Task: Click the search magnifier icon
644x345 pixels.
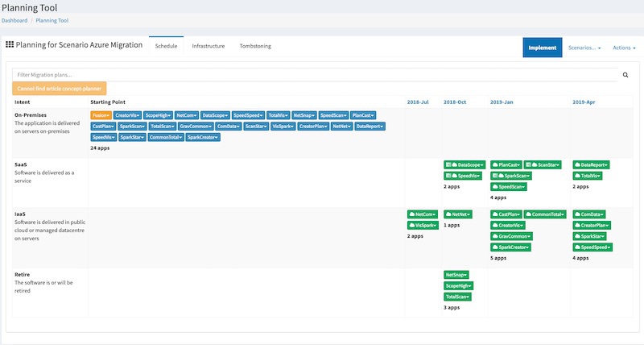Action: coord(625,75)
